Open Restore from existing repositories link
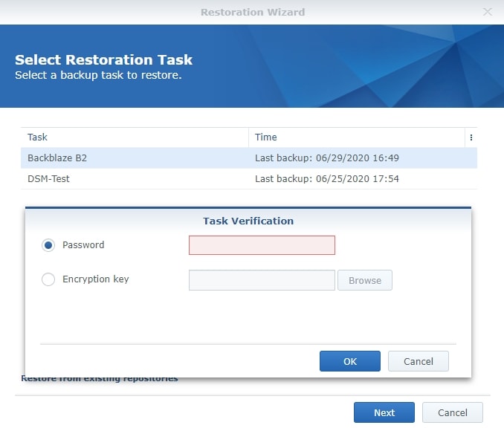The width and height of the screenshot is (504, 428). [x=99, y=379]
